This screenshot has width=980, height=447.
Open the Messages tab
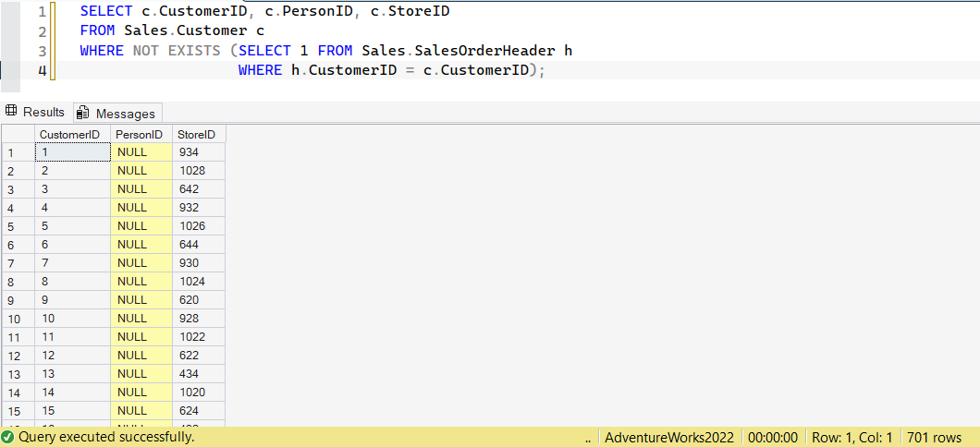pyautogui.click(x=117, y=113)
